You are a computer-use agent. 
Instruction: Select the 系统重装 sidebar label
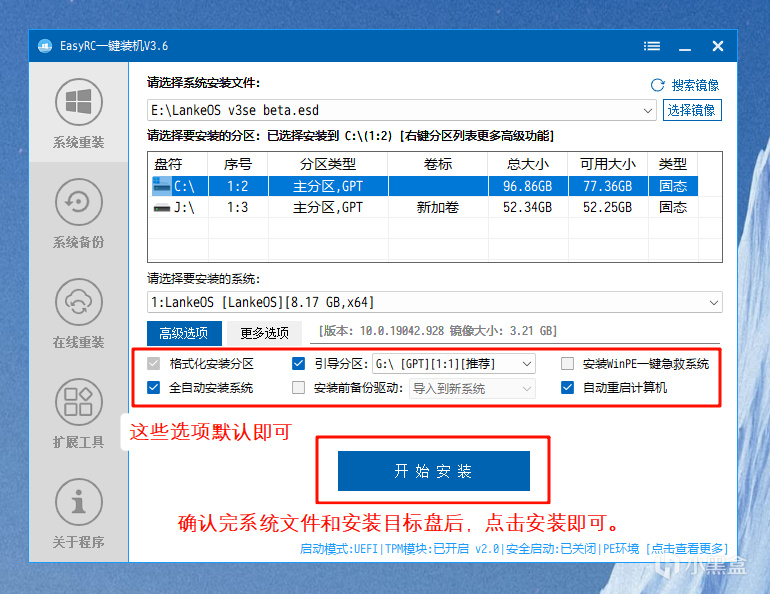coord(79,143)
